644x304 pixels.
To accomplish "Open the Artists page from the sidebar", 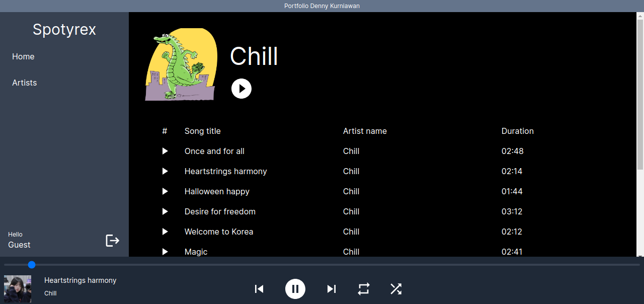I will pyautogui.click(x=25, y=83).
